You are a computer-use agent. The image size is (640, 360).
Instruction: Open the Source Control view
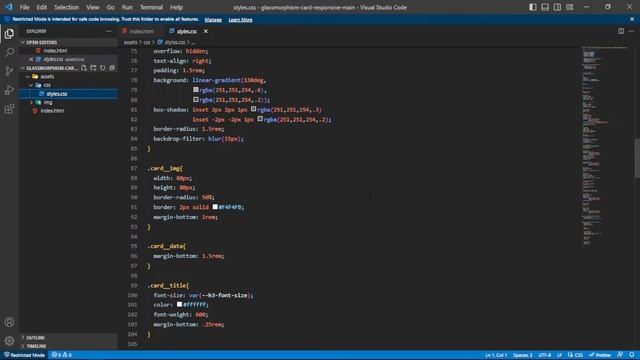point(9,71)
